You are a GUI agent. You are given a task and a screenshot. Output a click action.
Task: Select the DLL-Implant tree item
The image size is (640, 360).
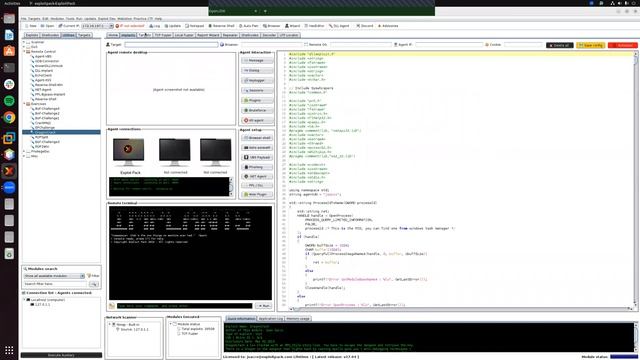click(x=44, y=71)
